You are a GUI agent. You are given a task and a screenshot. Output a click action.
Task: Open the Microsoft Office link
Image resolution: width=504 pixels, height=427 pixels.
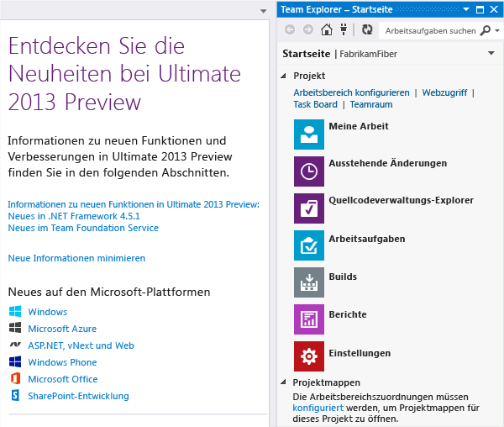[x=63, y=379]
